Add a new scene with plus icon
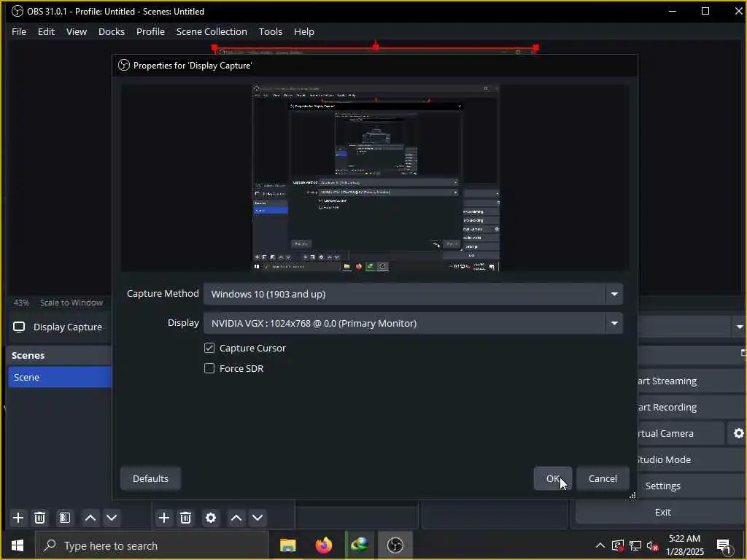The height and width of the screenshot is (560, 747). pos(18,518)
